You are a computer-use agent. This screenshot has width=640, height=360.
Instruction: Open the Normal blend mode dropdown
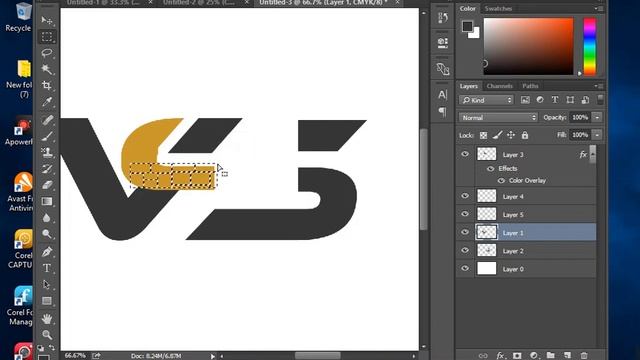coord(498,118)
